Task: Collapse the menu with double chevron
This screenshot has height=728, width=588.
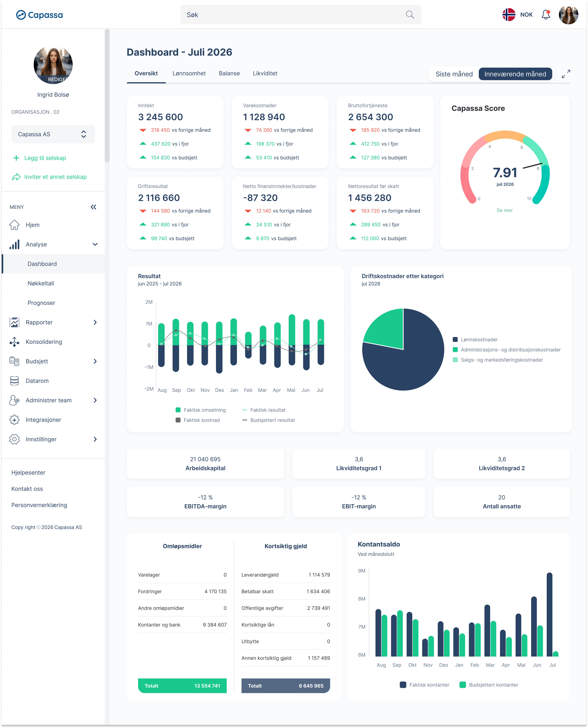Action: (94, 207)
